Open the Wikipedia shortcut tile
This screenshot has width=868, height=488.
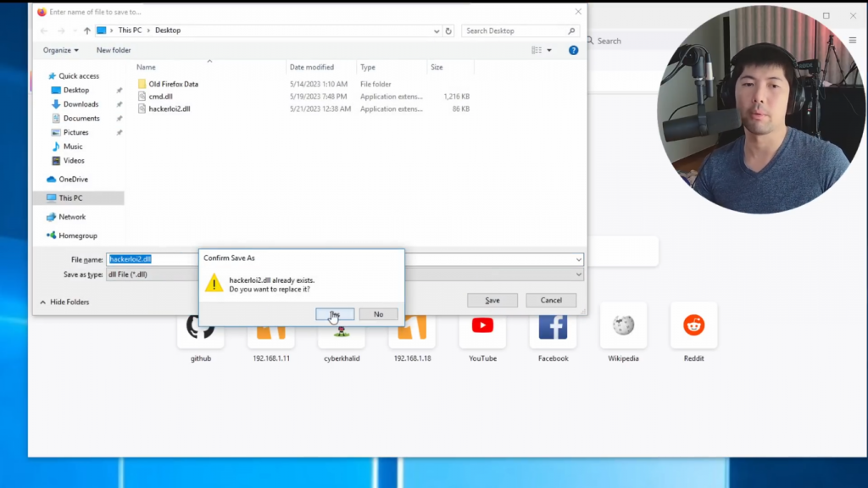coord(623,326)
